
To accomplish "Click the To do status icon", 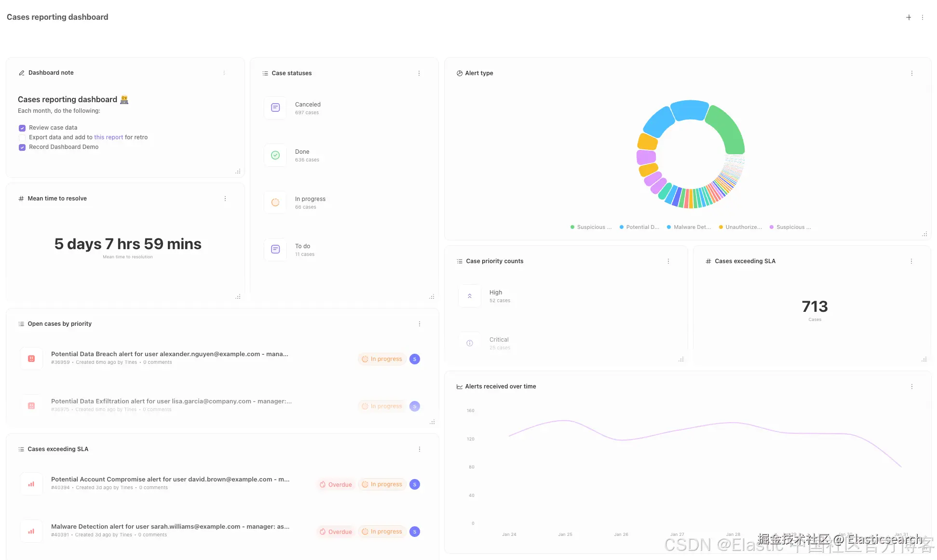I will (275, 249).
